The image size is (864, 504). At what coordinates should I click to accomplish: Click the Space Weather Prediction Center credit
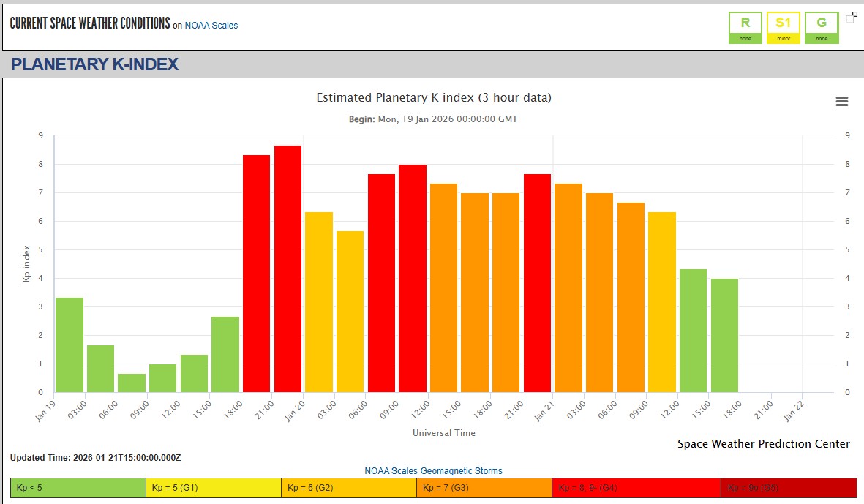tap(763, 444)
